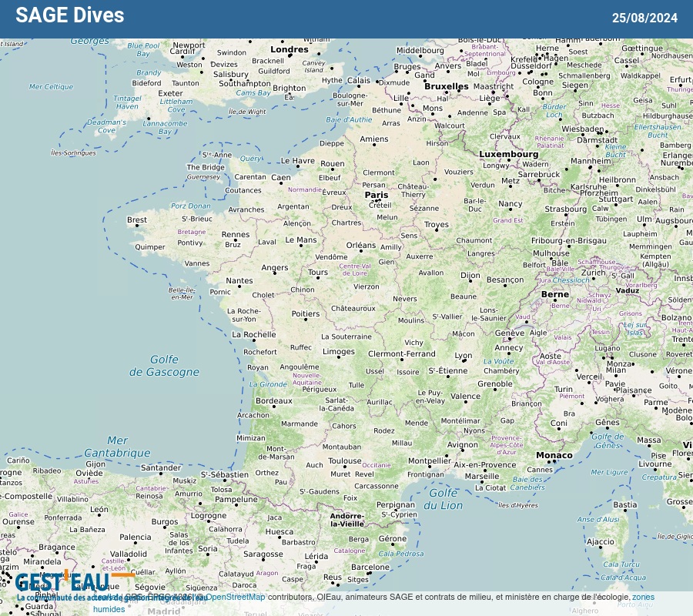Select the Strasbourg city label

(565, 209)
